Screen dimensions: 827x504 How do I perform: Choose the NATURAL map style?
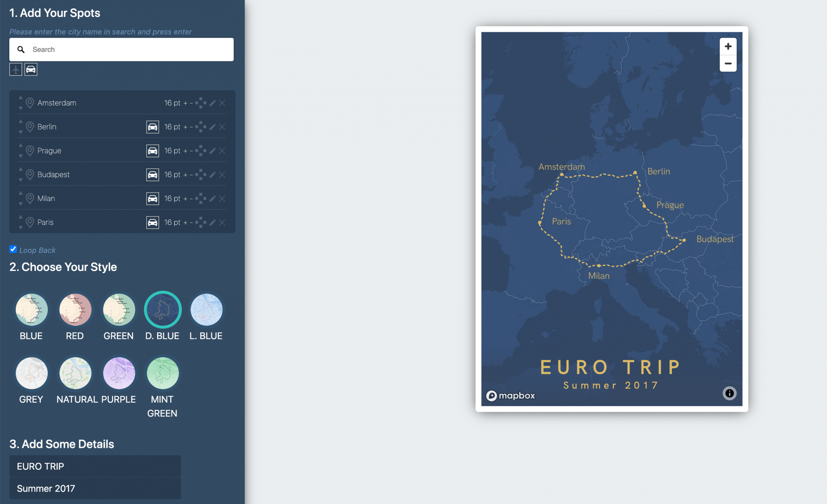point(75,373)
